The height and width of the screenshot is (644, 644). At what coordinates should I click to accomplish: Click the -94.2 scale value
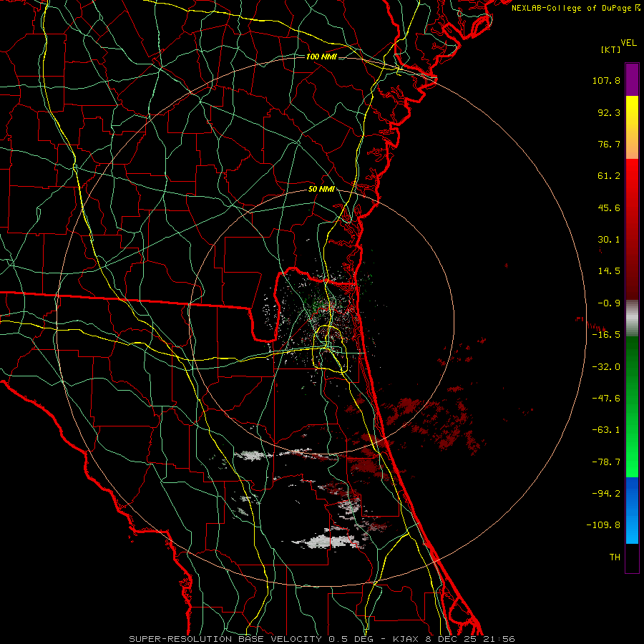click(606, 494)
